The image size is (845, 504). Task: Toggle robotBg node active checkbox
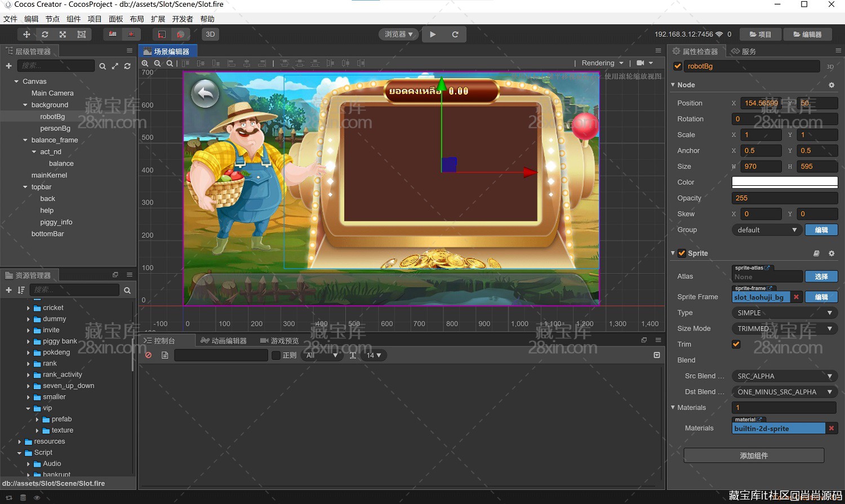(x=678, y=66)
